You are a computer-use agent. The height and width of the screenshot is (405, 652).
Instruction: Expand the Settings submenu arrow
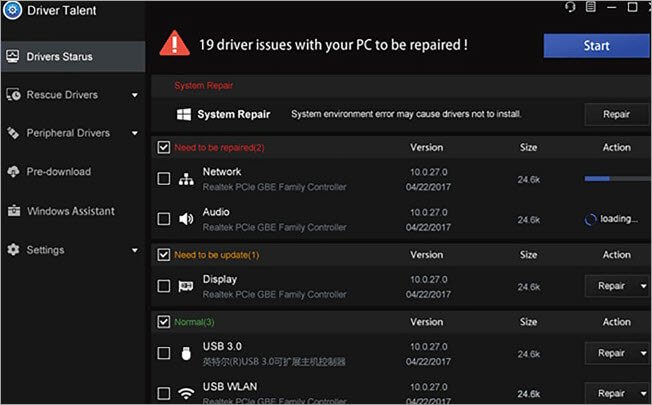point(135,250)
